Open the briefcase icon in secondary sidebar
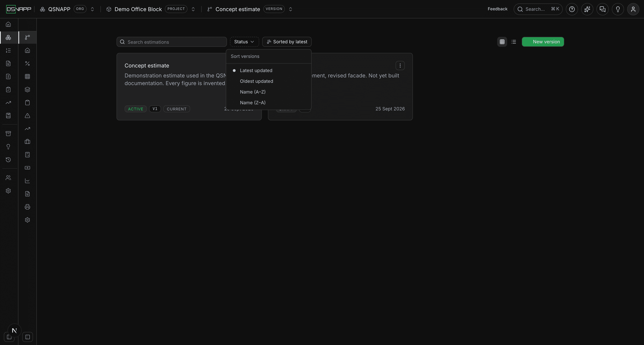The image size is (644, 345). 27,141
